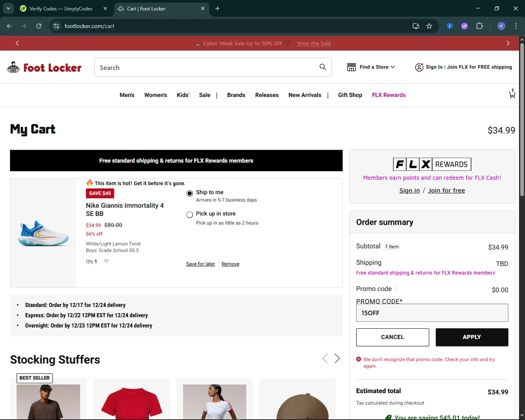525x420 pixels.
Task: Open the BEST SELLER product thumbnail
Action: [x=48, y=402]
